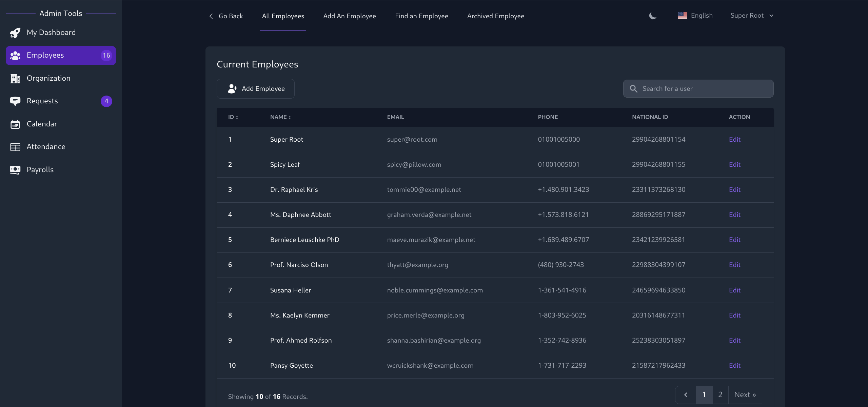Click the rocket icon for My Dashboard
This screenshot has height=407, width=868.
(x=15, y=33)
